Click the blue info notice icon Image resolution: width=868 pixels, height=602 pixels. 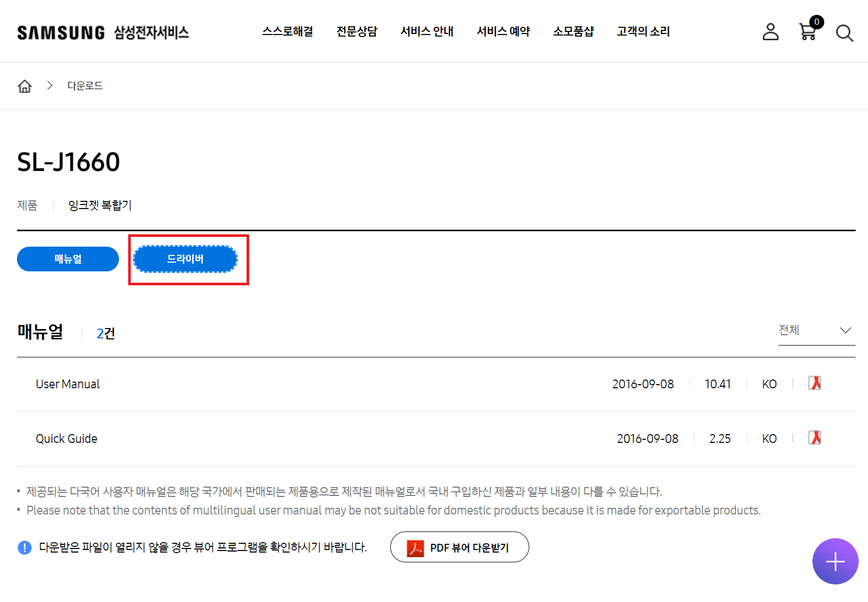(24, 547)
